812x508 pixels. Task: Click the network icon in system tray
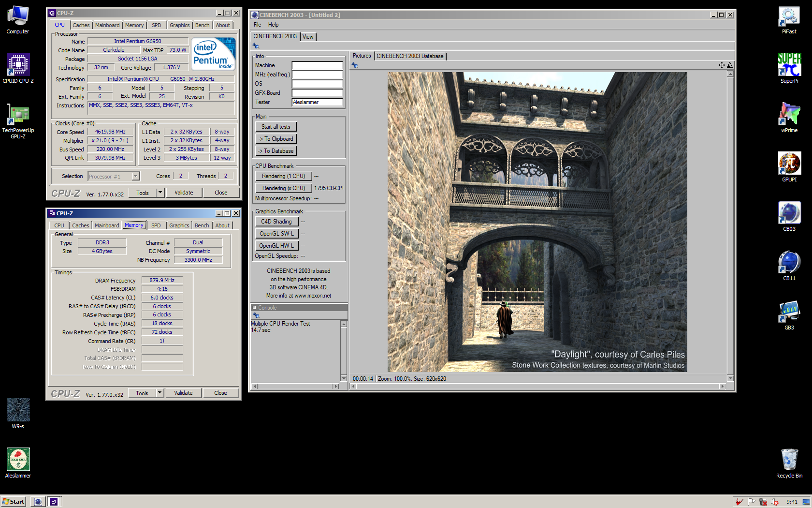[x=763, y=502]
